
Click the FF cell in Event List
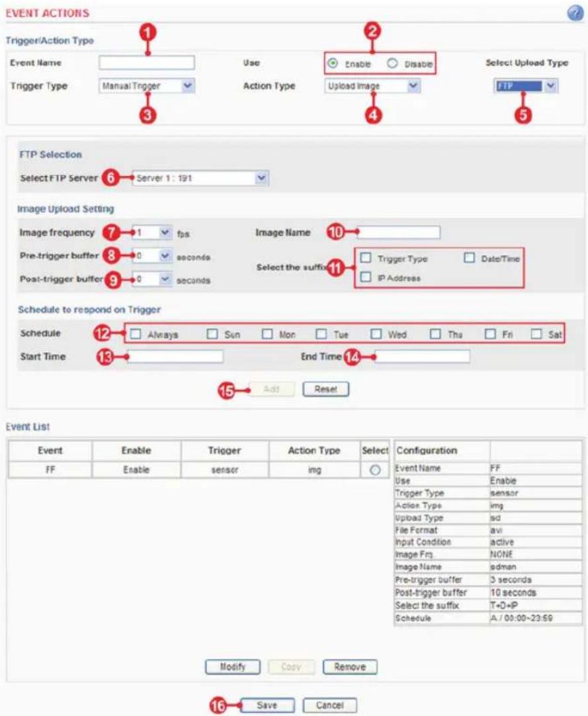50,470
